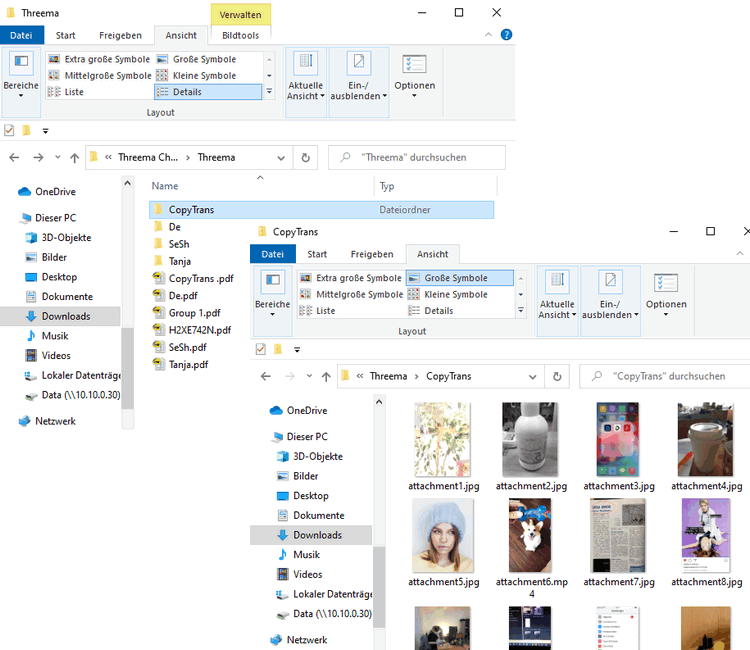
Task: Toggle properties checkbox in CopyTrans quick access toolbar
Action: click(261, 349)
